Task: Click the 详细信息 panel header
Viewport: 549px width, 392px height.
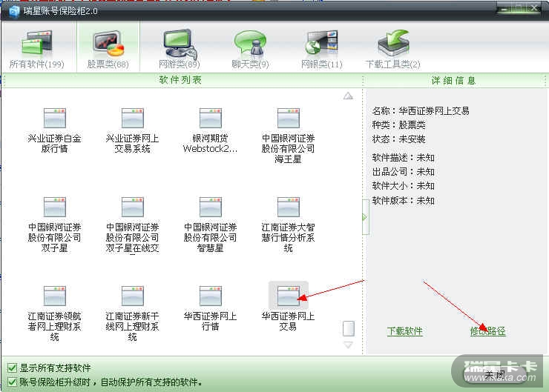Action: pos(453,81)
